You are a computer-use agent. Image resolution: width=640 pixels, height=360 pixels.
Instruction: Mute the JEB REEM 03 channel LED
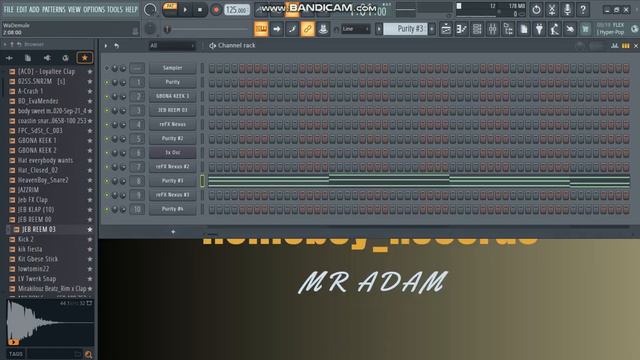pyautogui.click(x=107, y=111)
